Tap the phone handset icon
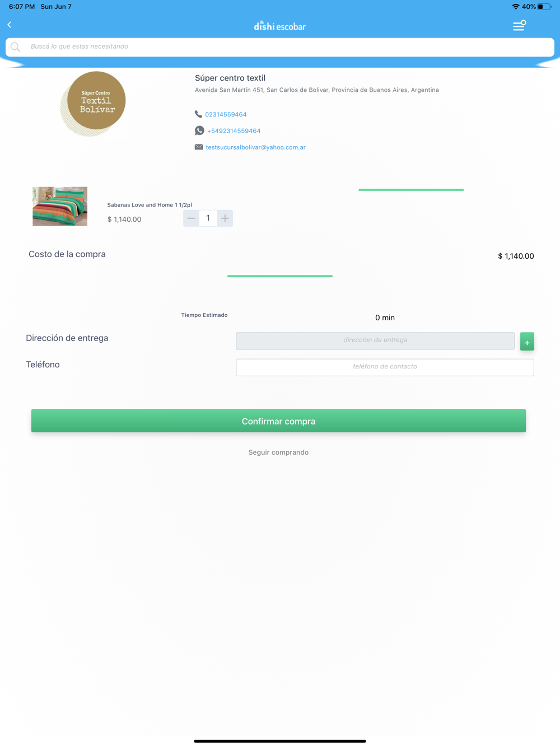 coord(198,114)
